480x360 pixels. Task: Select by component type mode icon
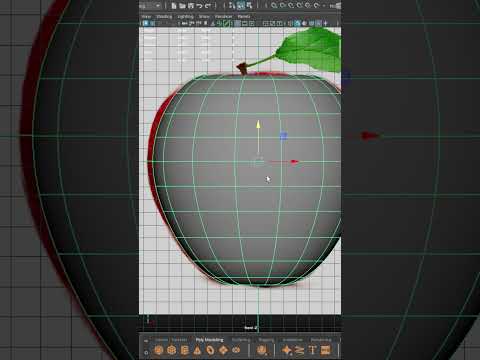pyautogui.click(x=249, y=5)
